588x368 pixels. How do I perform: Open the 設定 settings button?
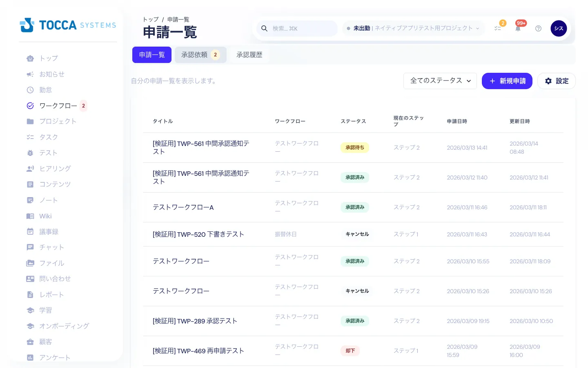(x=556, y=81)
